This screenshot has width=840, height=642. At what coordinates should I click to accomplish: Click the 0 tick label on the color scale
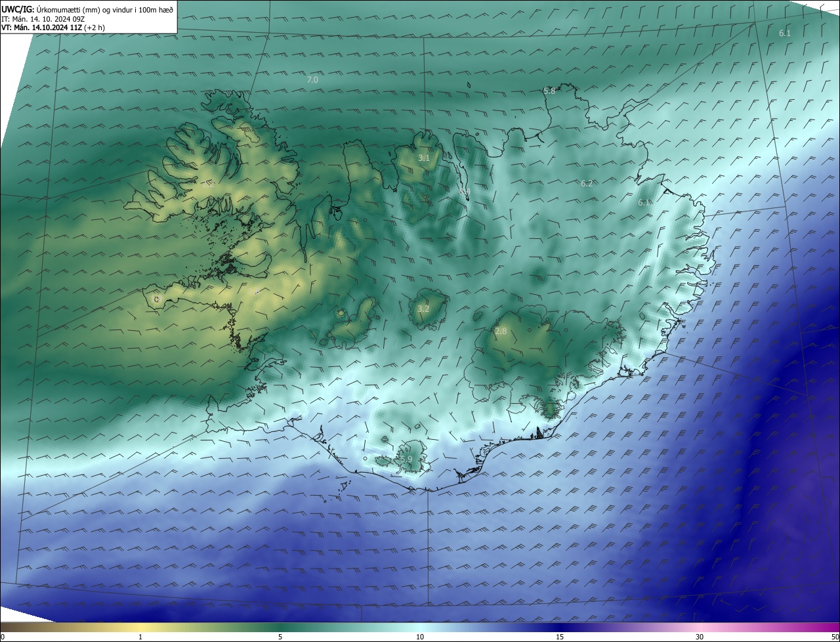coord(3,637)
